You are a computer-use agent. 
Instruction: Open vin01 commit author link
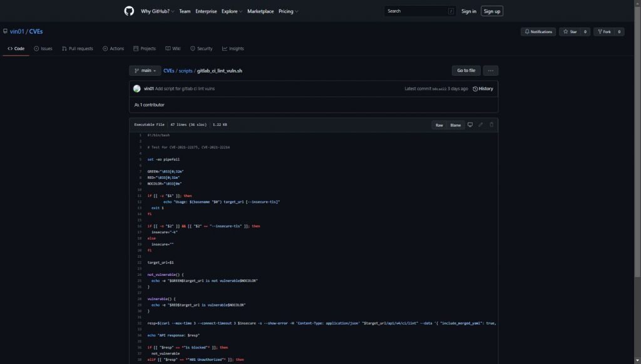[x=149, y=89]
